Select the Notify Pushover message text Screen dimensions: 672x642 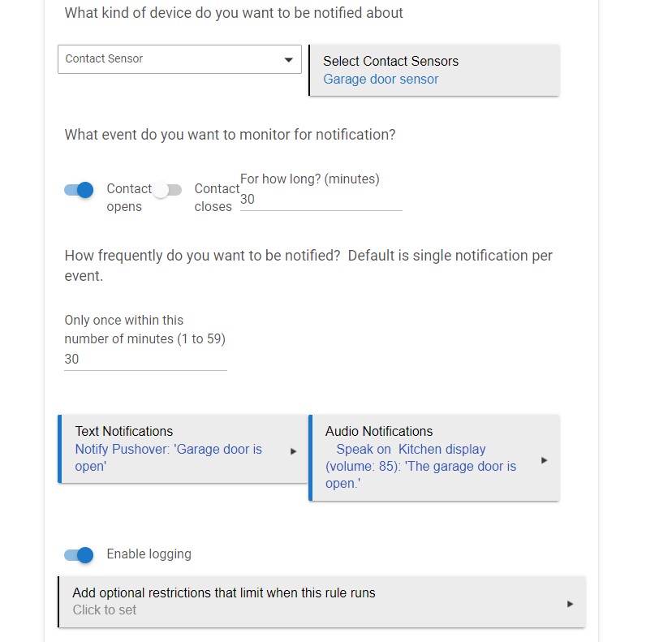click(169, 458)
